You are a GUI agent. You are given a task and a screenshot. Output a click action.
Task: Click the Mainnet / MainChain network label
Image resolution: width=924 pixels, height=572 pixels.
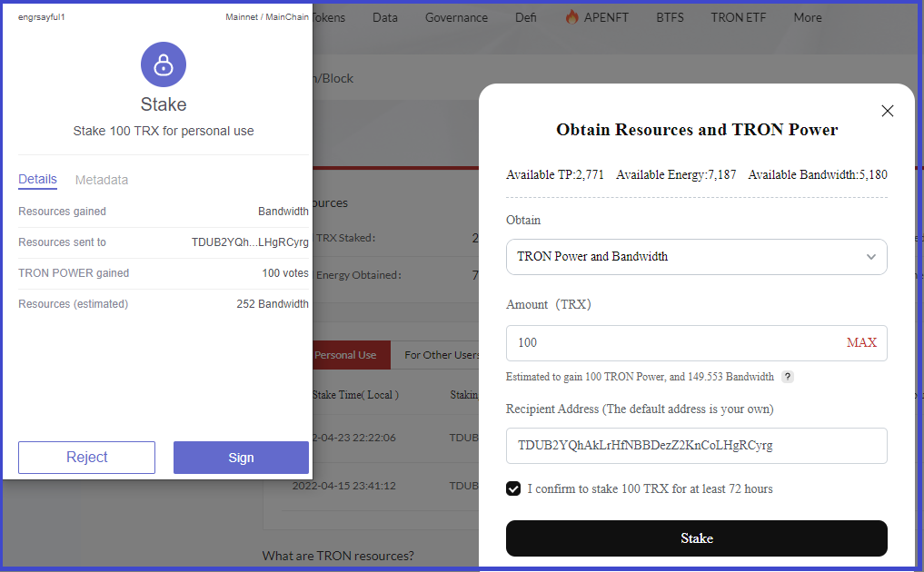267,17
